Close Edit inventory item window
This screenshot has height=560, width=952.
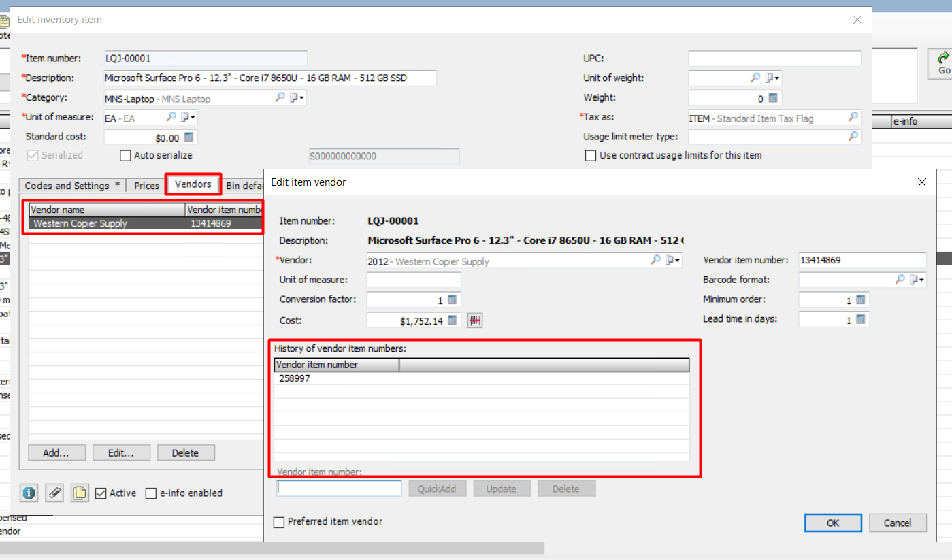point(857,20)
